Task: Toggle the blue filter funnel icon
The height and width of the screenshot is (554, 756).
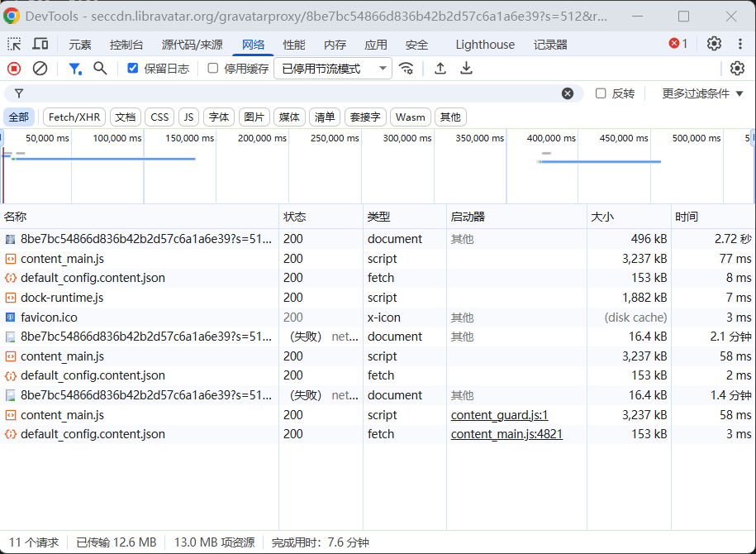Action: tap(74, 69)
